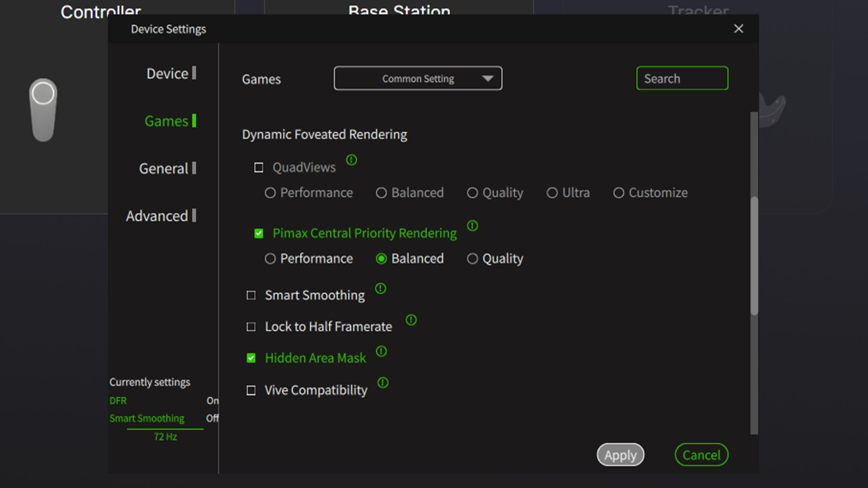Screen dimensions: 868x488
Task: Disable Hidden Area Mask checkbox
Action: point(251,358)
